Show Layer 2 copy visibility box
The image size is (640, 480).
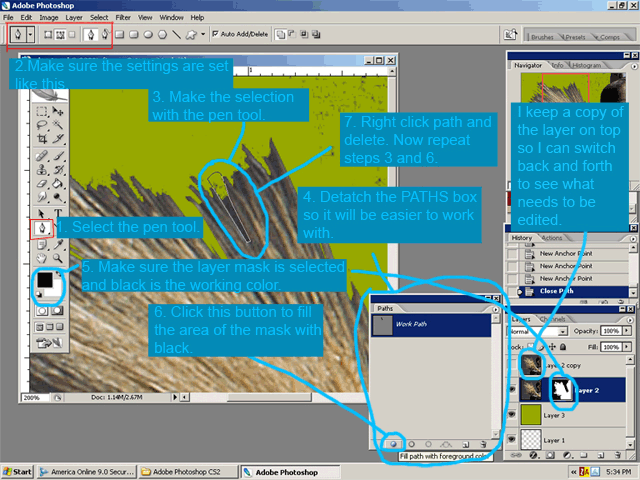click(x=512, y=365)
